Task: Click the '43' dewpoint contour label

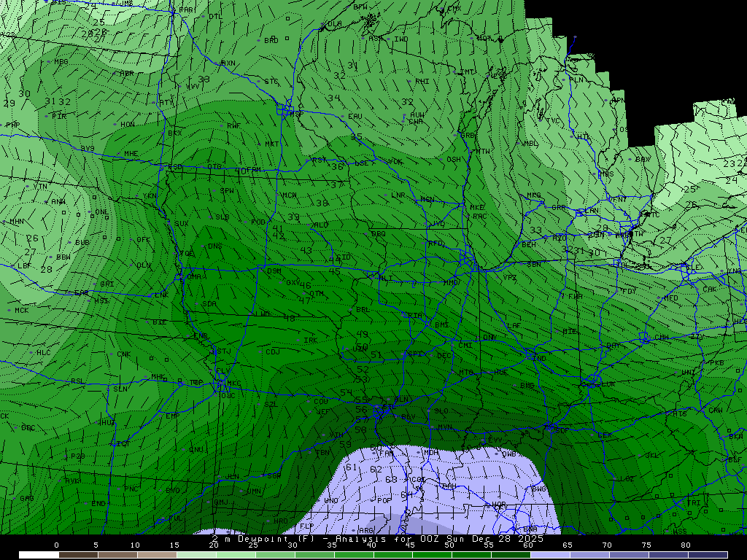Action: click(306, 250)
